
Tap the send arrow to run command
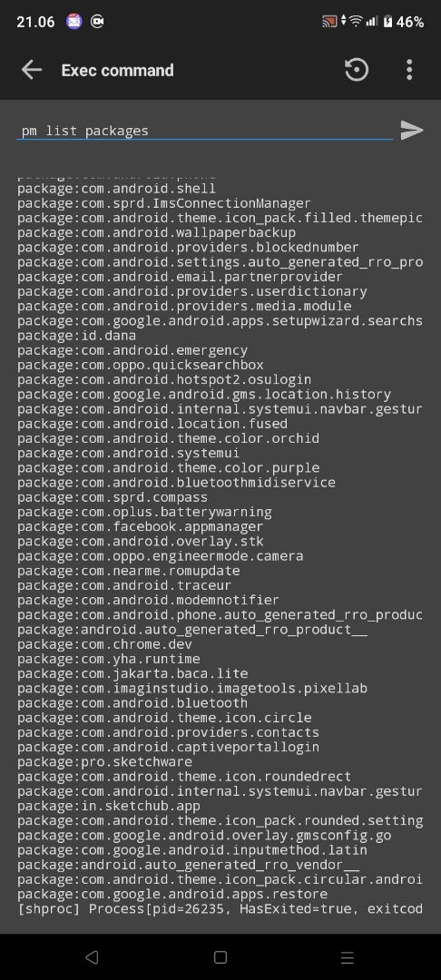pyautogui.click(x=412, y=130)
